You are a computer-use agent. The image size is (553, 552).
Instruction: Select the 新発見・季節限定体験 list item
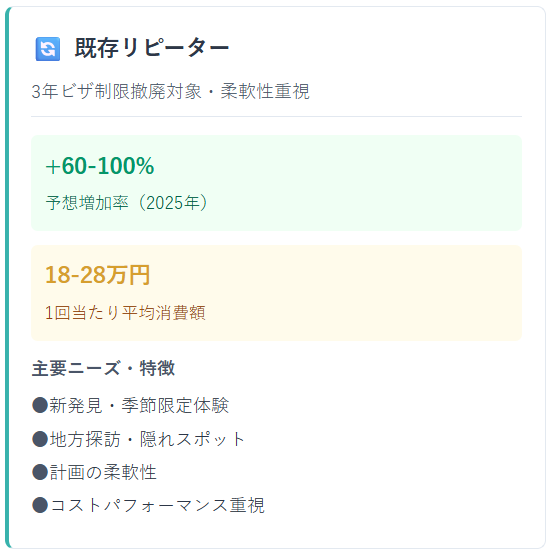130,405
